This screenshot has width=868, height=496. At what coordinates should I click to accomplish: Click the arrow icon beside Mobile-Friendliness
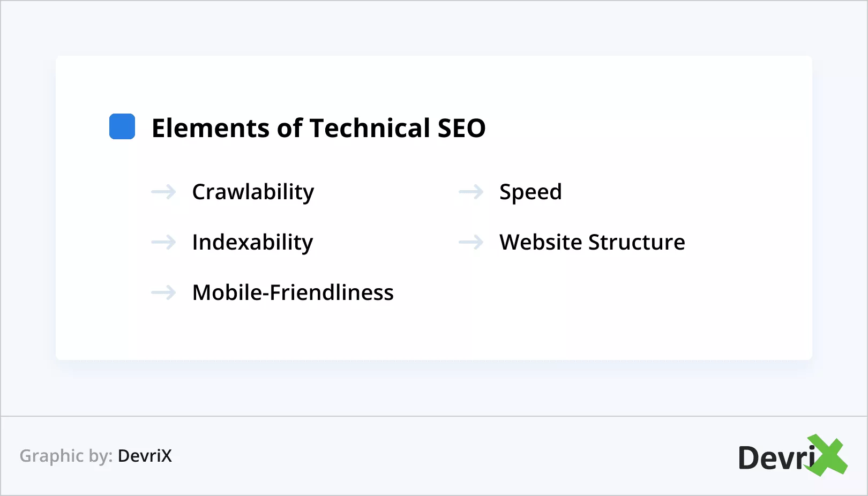pos(163,292)
